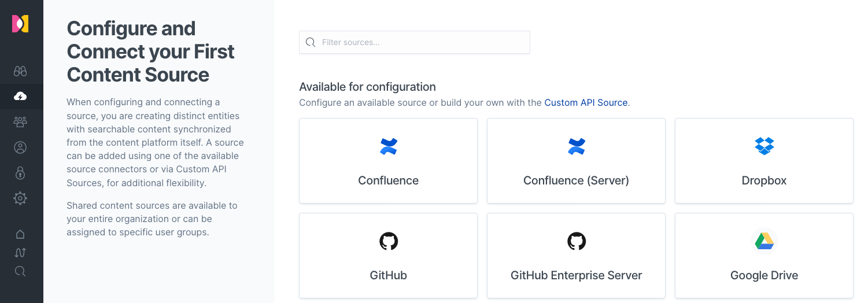
Task: Open the binoculars overview icon in sidebar
Action: [20, 71]
